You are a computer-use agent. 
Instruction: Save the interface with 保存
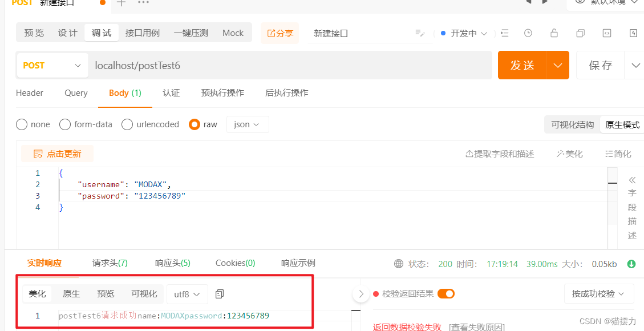601,65
